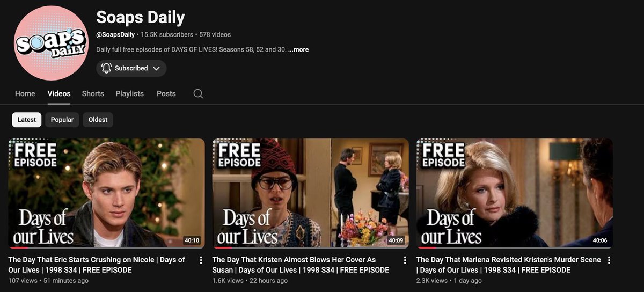
Task: Open options menu for Eric Starts Crushing video
Action: tap(201, 260)
